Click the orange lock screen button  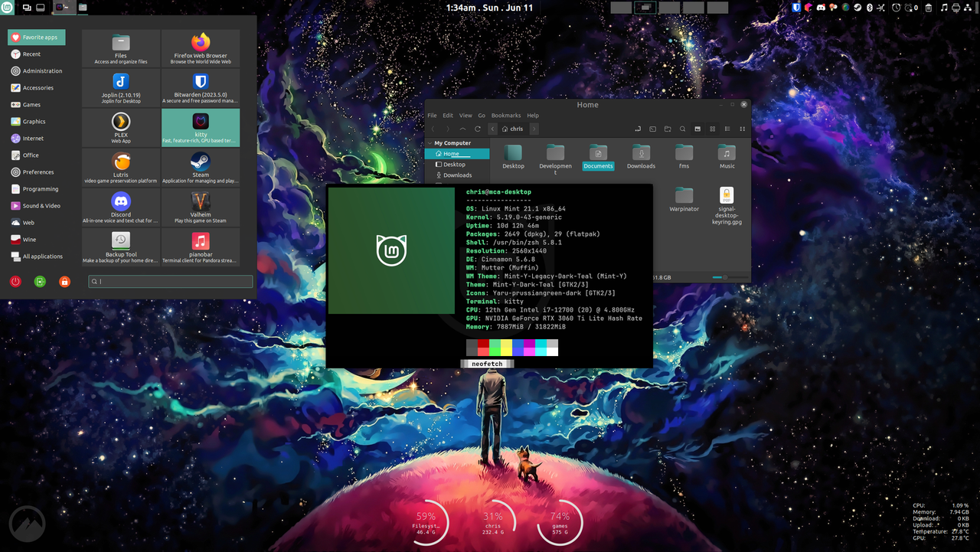[64, 282]
